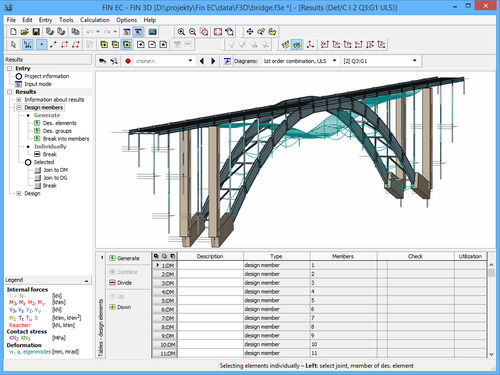
Task: Click the new document icon
Action: pos(13,32)
